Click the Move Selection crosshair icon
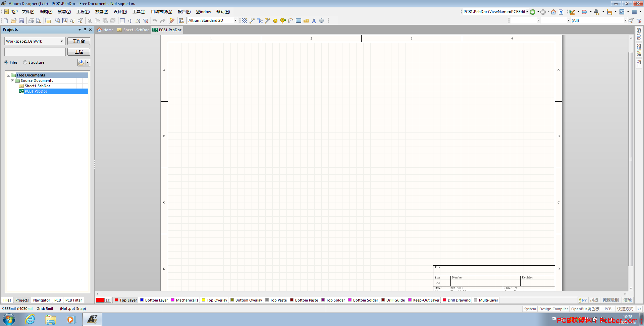This screenshot has width=644, height=326. (130, 21)
